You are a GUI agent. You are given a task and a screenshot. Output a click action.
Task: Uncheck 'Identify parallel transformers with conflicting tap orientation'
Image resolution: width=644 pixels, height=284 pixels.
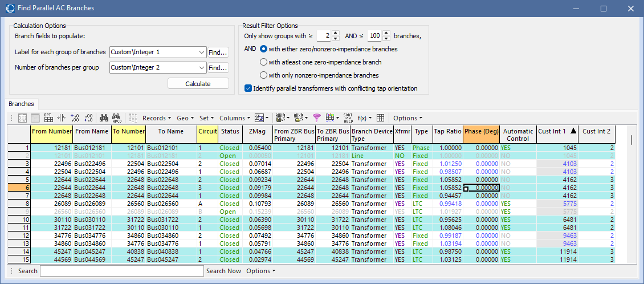pos(248,88)
